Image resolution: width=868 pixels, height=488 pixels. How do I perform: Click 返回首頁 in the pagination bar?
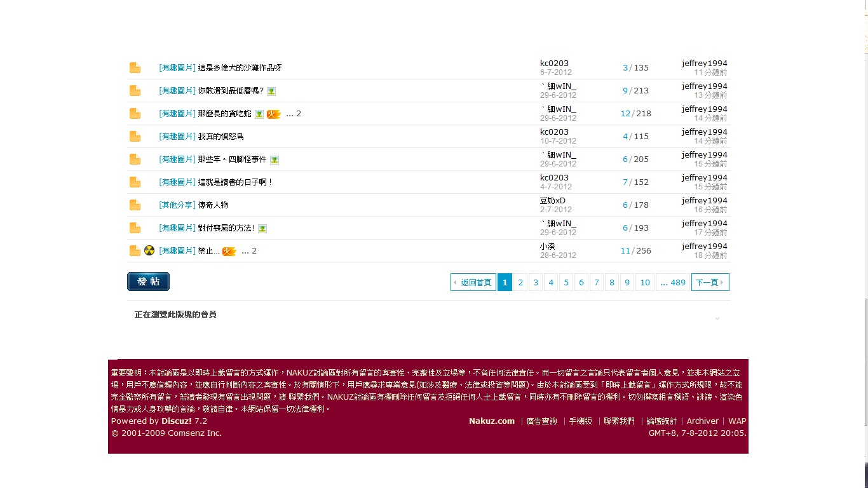[x=473, y=283]
